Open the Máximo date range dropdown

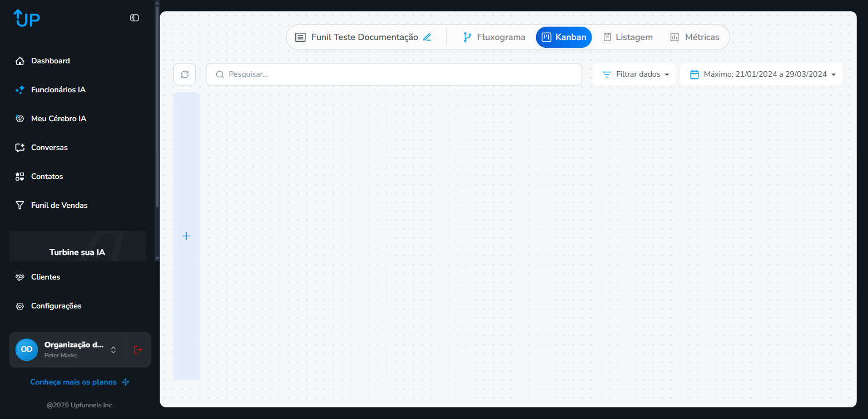coord(761,74)
